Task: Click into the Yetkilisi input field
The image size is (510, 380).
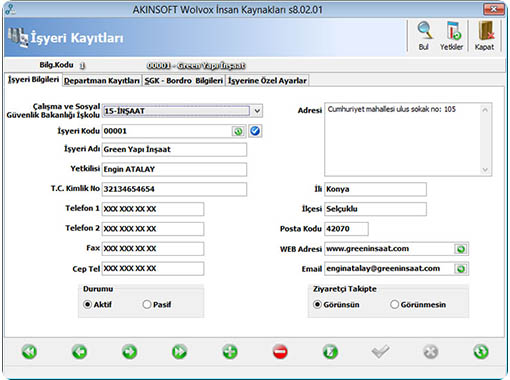Action: (x=174, y=169)
